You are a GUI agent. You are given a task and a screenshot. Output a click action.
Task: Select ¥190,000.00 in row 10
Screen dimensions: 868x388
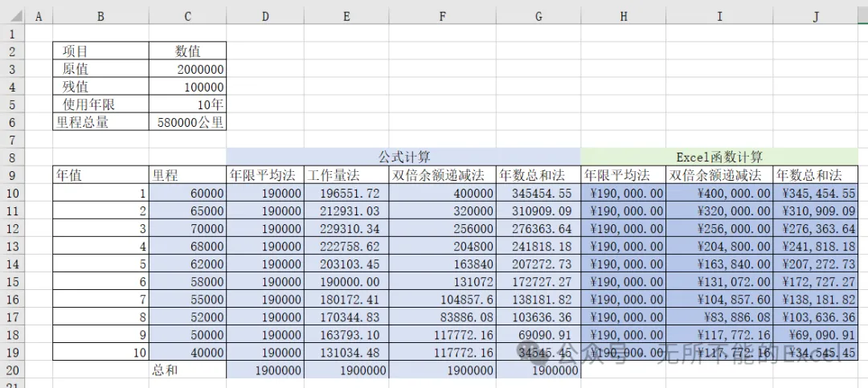click(x=624, y=193)
